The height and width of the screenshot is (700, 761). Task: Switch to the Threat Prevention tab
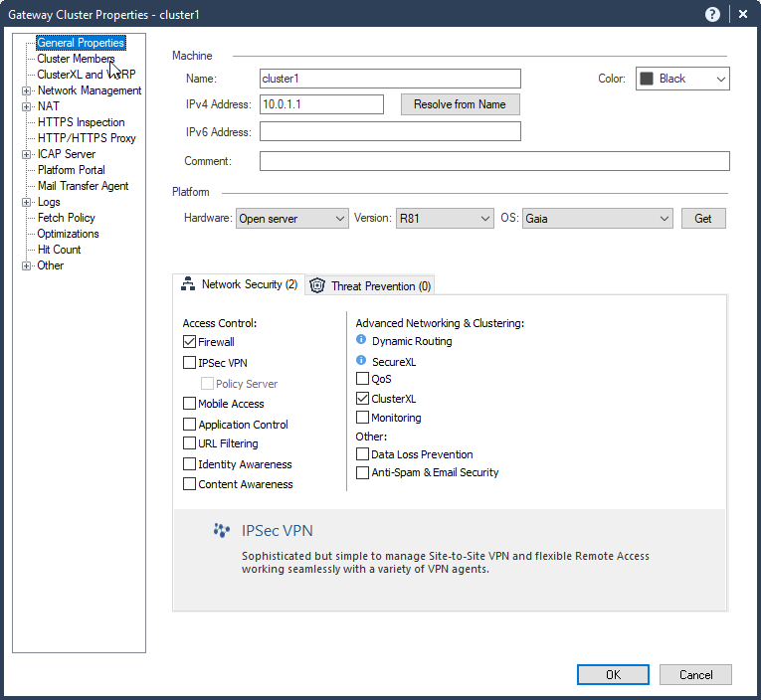click(x=370, y=285)
